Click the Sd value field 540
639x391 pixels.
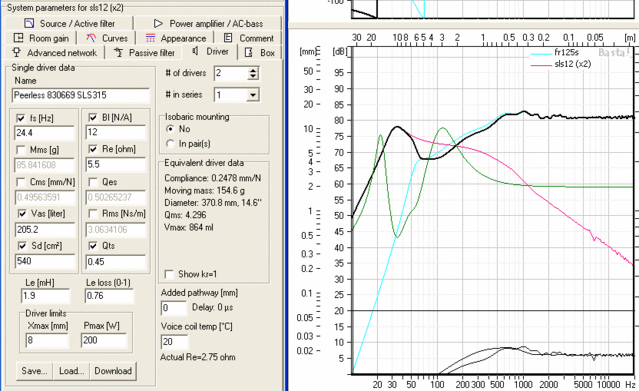[x=45, y=261]
